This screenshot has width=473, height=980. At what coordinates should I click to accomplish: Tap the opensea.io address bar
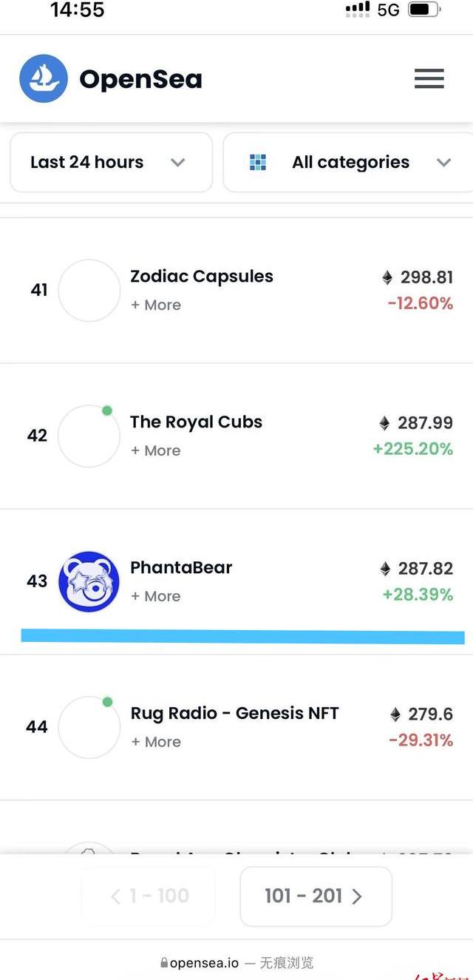click(236, 962)
